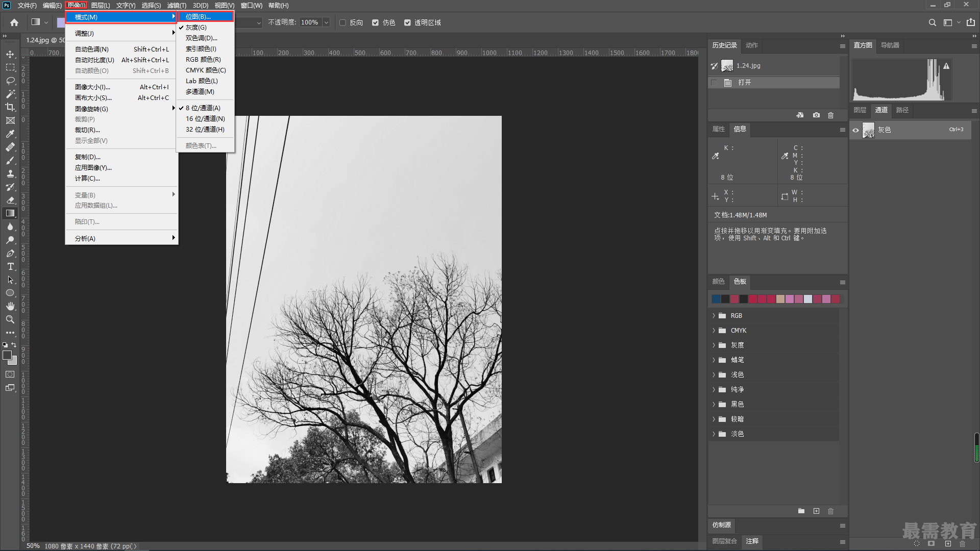Expand the 黑色 swatch folder
The image size is (980, 551).
tap(714, 405)
